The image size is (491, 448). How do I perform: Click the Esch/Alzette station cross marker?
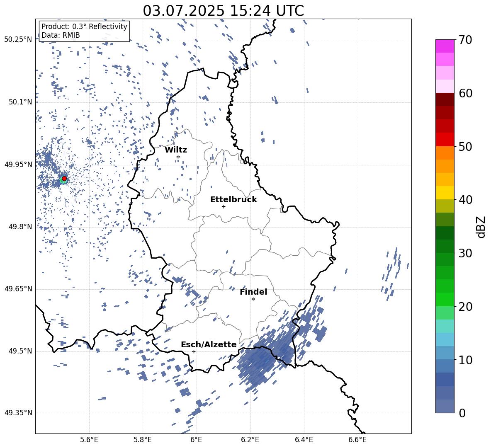pos(194,351)
